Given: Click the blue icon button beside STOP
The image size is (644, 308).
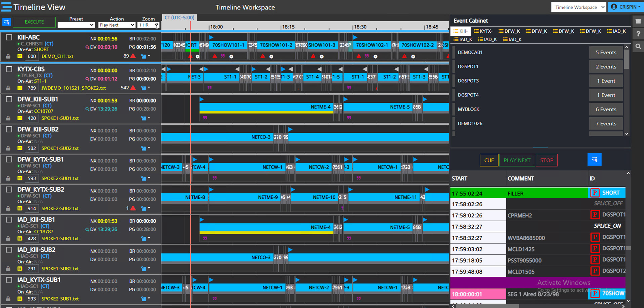Looking at the screenshot, I should pyautogui.click(x=594, y=160).
